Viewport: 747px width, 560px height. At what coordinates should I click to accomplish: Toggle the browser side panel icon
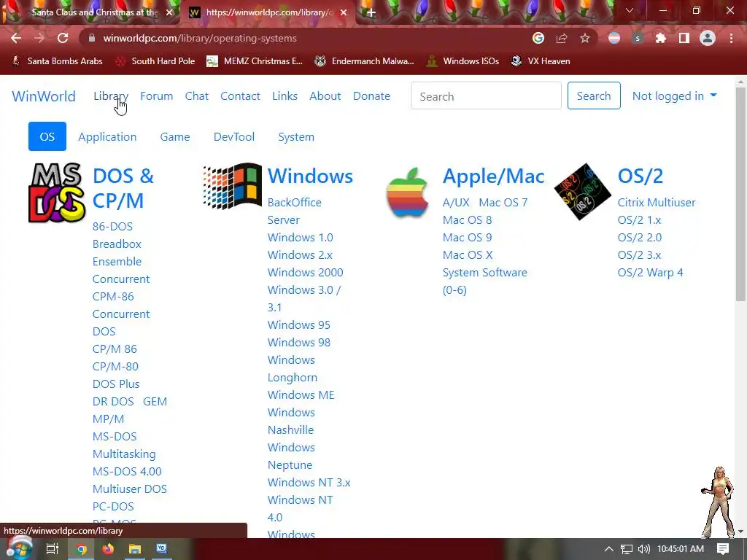click(x=684, y=38)
